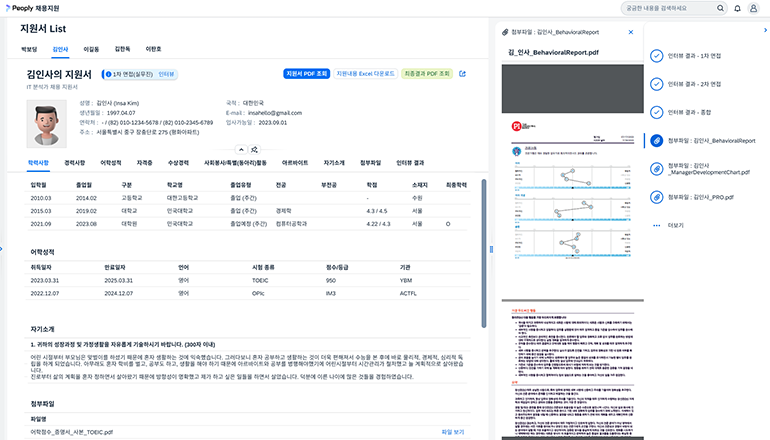The height and width of the screenshot is (440, 770).
Task: Click paperclip icon for 김인사_PRO.pdf
Action: coord(657,197)
